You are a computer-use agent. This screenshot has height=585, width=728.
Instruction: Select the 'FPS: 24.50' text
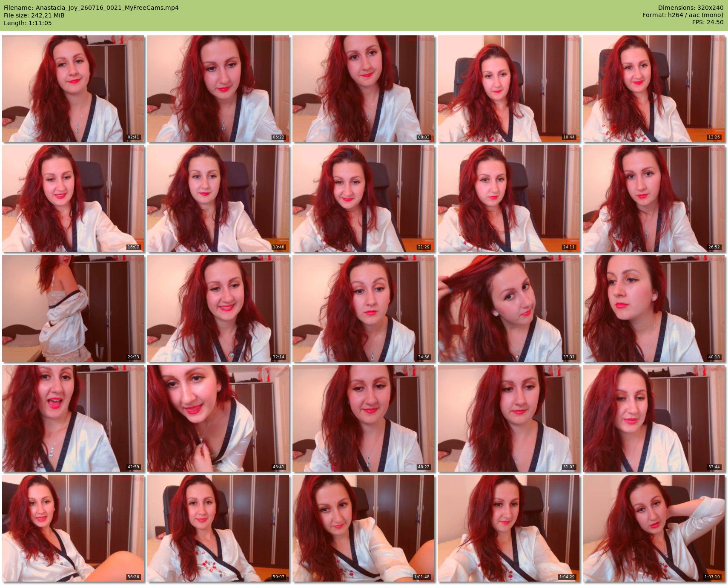708,22
